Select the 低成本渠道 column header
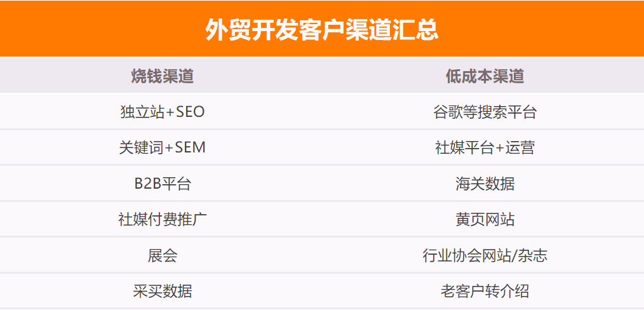Viewport: 644px width, 310px height. [485, 76]
